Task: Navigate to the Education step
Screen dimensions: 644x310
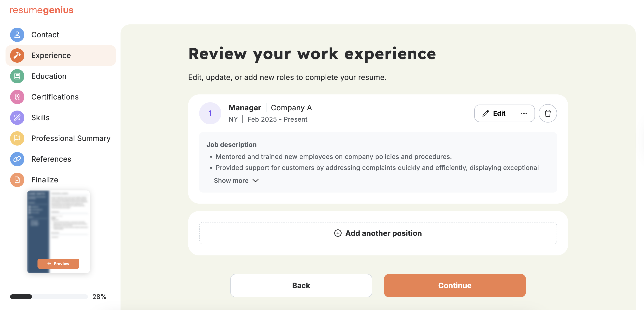Action: click(49, 76)
